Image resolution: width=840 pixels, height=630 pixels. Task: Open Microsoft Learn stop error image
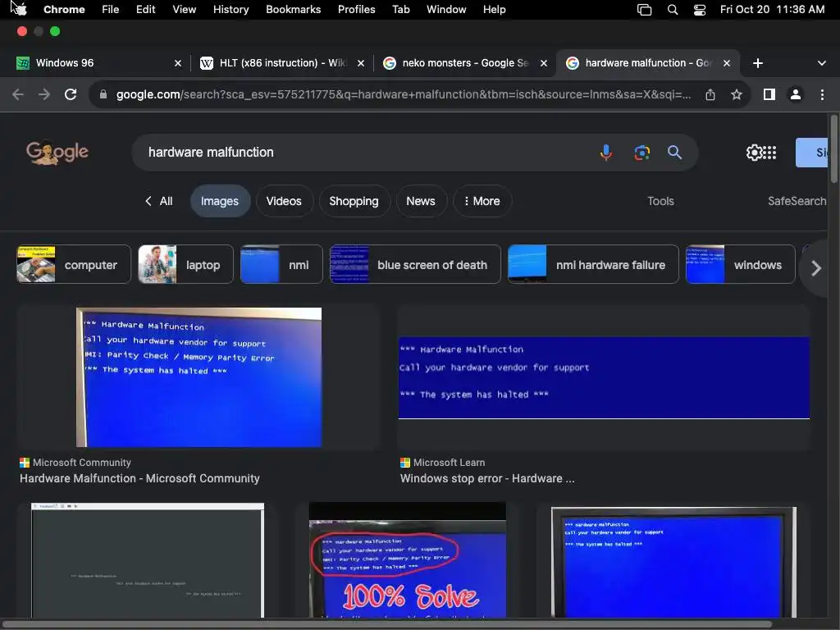[604, 377]
